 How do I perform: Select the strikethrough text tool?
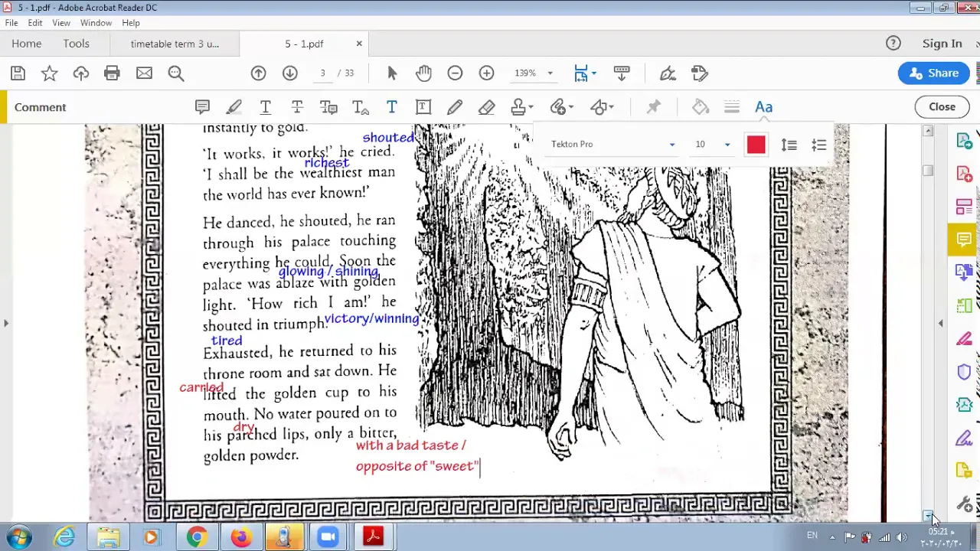pos(297,107)
